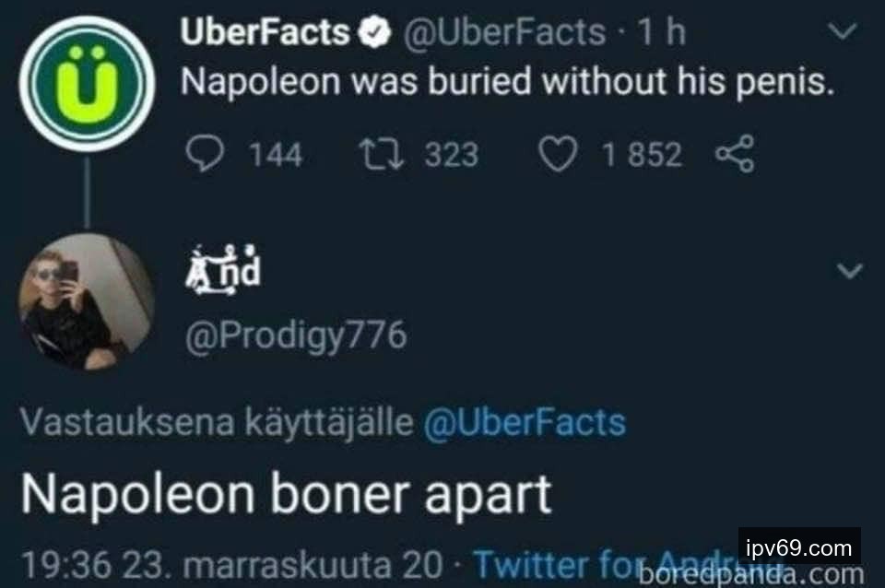Click the "1 h" tweet timestamp
The image size is (885, 588).
[662, 33]
